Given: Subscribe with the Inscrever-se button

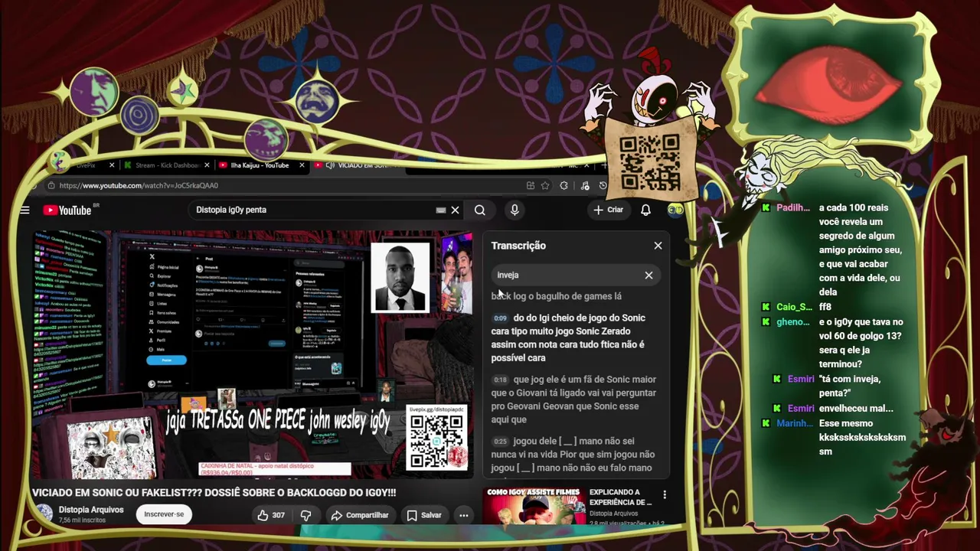Looking at the screenshot, I should pyautogui.click(x=164, y=514).
